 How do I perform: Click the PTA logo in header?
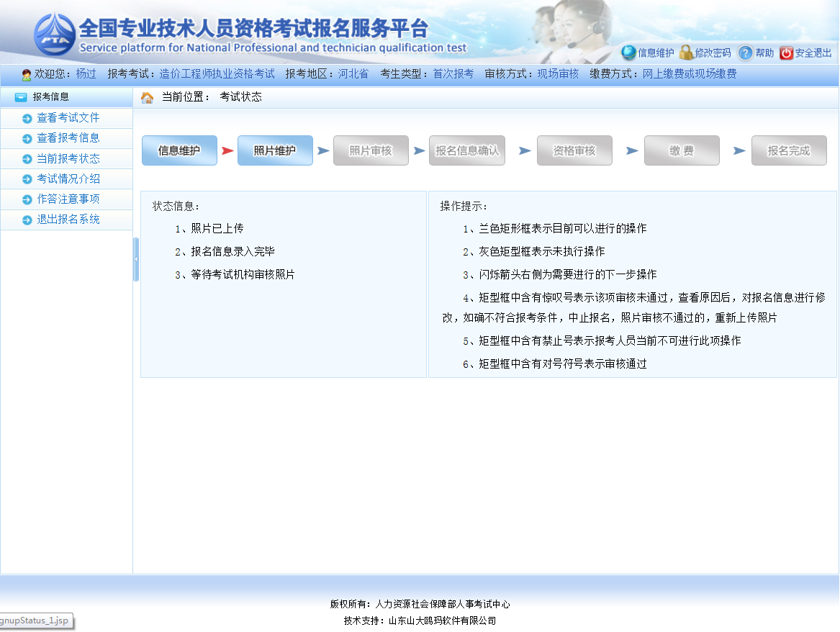coord(55,35)
